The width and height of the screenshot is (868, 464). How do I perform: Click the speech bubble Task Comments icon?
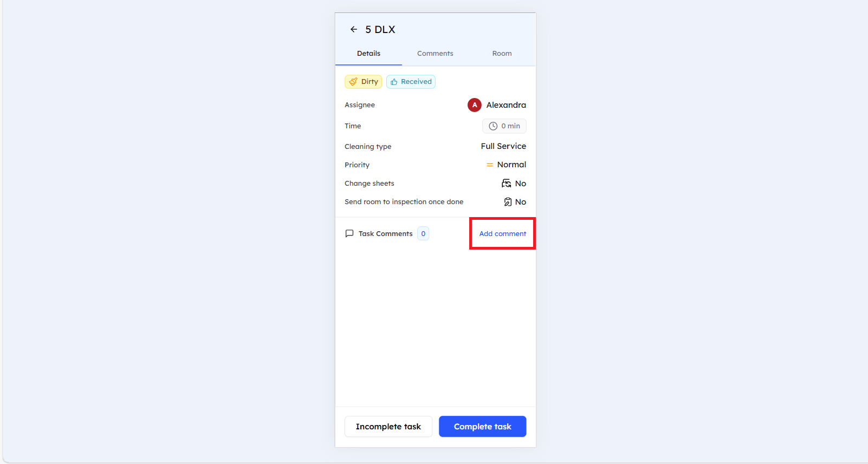[x=349, y=234]
